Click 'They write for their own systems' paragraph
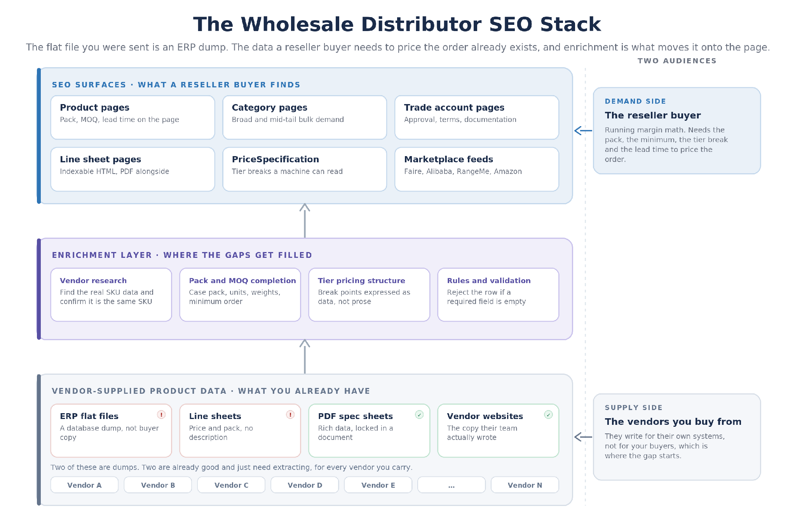Screen dimensions: 795x532 click(664, 446)
